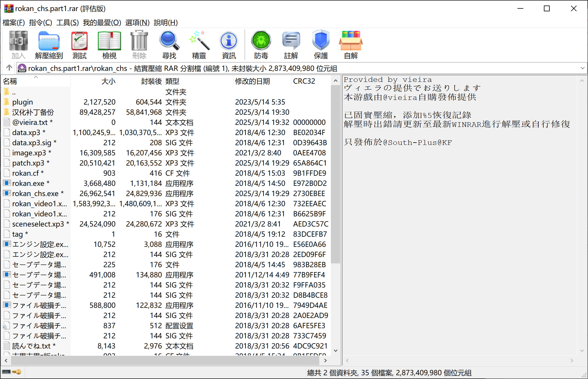The width and height of the screenshot is (588, 379).
Task: Sort the list by CRC32 column header
Action: coord(304,81)
